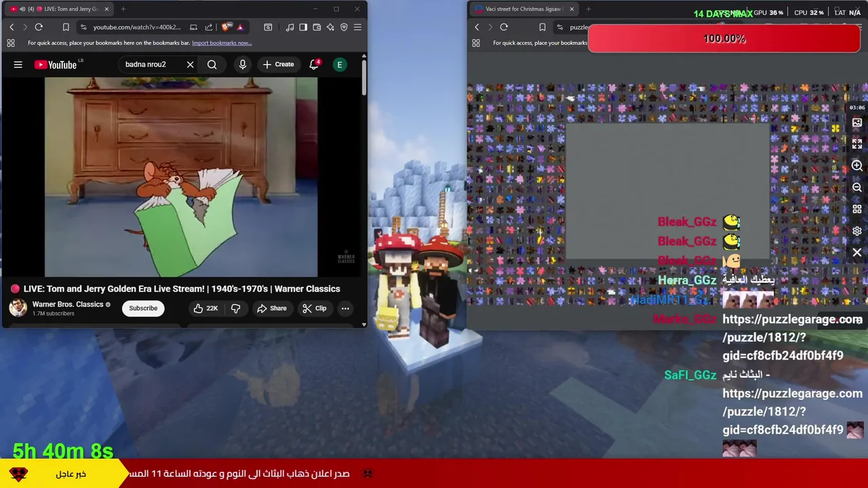Click the search box containing badna nrou2
The height and width of the screenshot is (488, 868).
pyautogui.click(x=151, y=64)
